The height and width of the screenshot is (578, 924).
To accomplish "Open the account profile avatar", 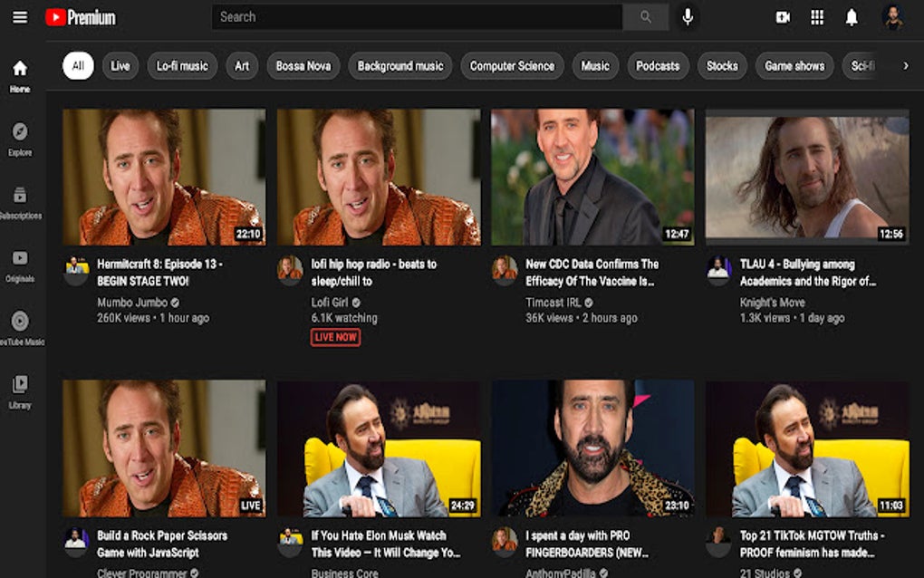I will [x=893, y=17].
